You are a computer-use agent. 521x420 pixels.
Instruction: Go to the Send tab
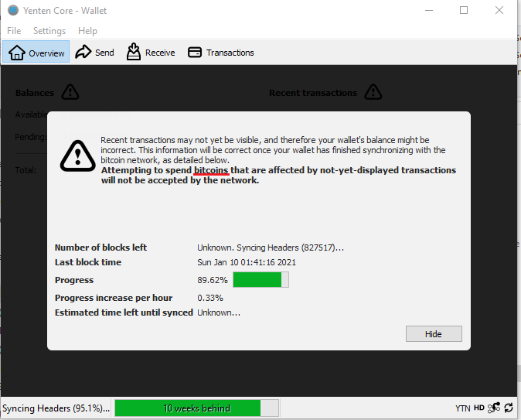pos(95,52)
